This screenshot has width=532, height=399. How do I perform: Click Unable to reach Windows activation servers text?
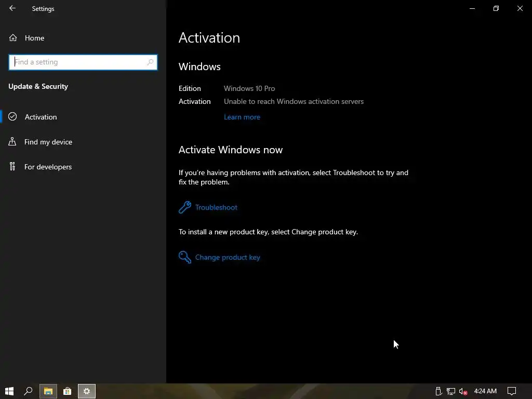pos(294,101)
